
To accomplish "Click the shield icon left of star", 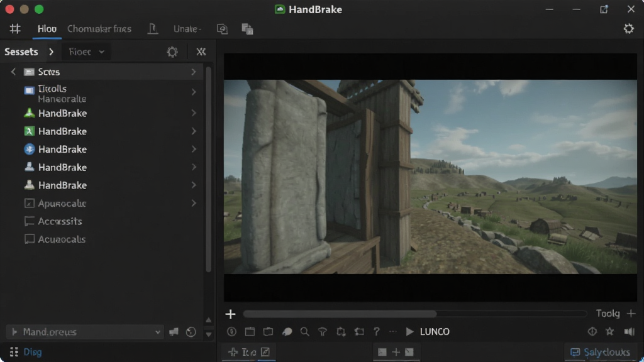I will 592,332.
